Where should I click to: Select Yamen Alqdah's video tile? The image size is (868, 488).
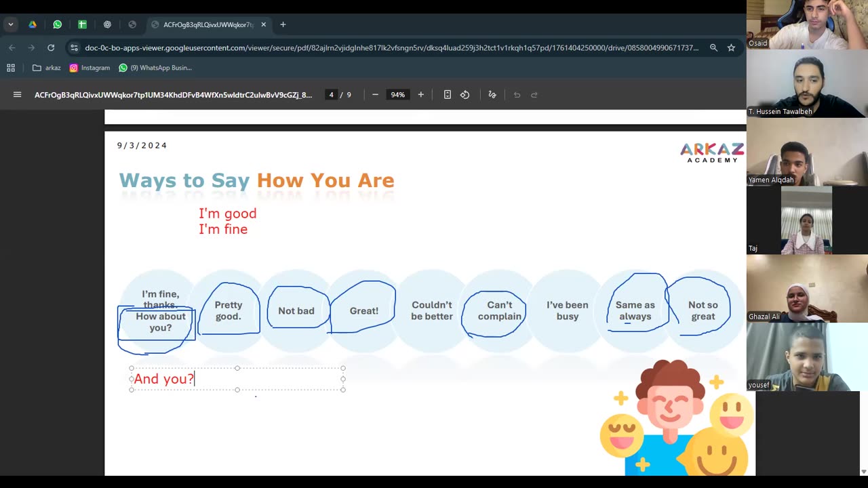tap(807, 152)
